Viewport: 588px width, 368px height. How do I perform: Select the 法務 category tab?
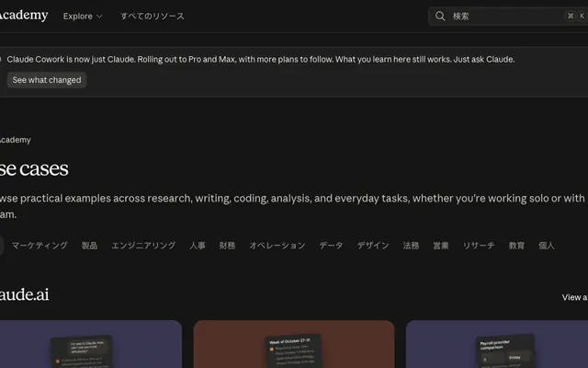pyautogui.click(x=411, y=246)
